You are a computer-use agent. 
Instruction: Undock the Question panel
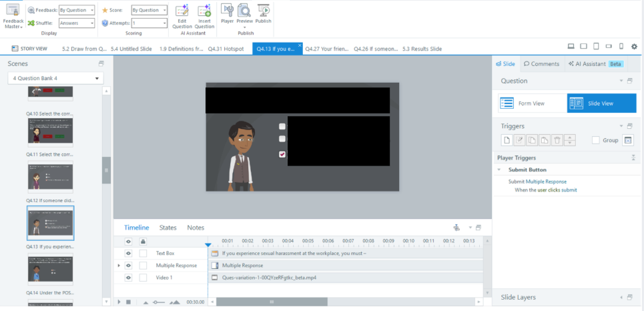click(x=629, y=81)
